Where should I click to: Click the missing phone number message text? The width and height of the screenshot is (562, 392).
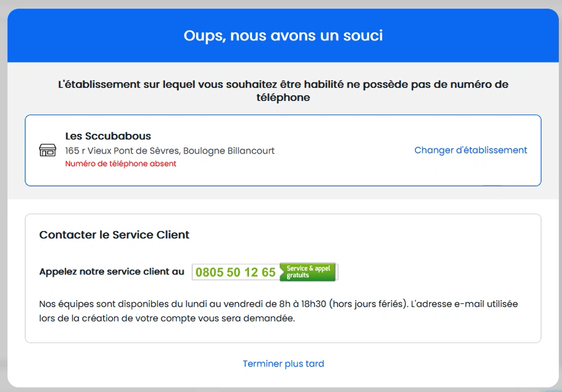pyautogui.click(x=283, y=90)
